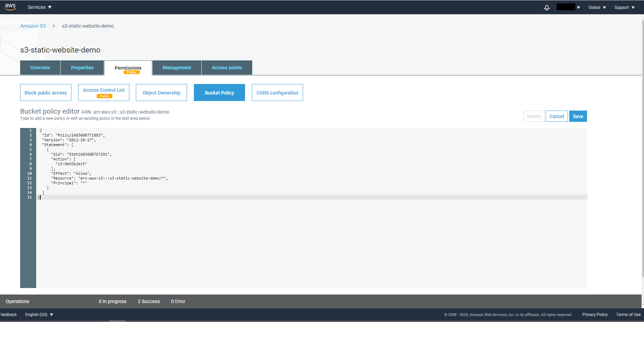
Task: Open the Global region dropdown
Action: click(x=597, y=8)
